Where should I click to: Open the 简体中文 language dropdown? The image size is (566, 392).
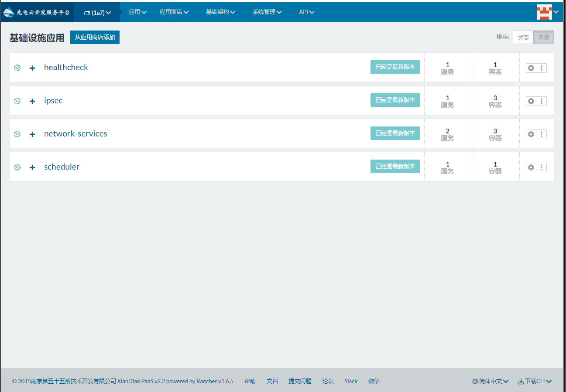coord(491,381)
